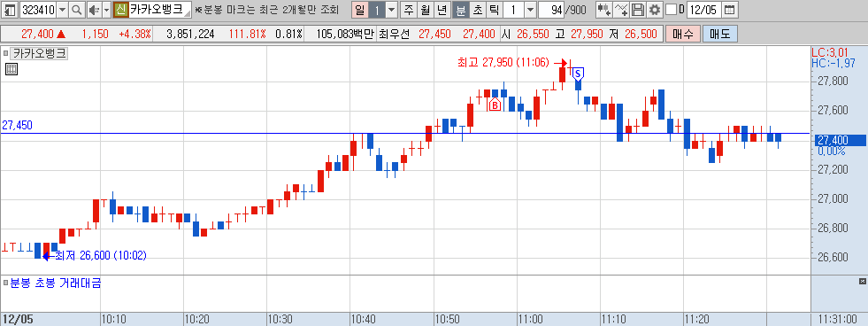Image resolution: width=868 pixels, height=326 pixels.
Task: Save chart with the floppy disk icon
Action: point(638,10)
